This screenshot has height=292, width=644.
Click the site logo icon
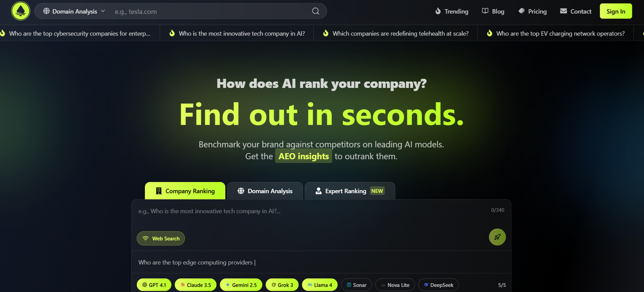click(x=21, y=11)
